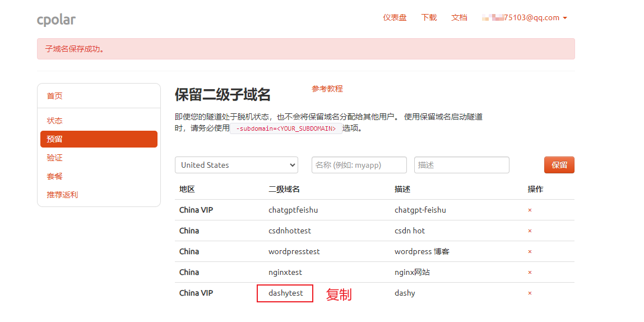Click the cpolar logo
Screen dimensions: 644x322
(x=56, y=19)
